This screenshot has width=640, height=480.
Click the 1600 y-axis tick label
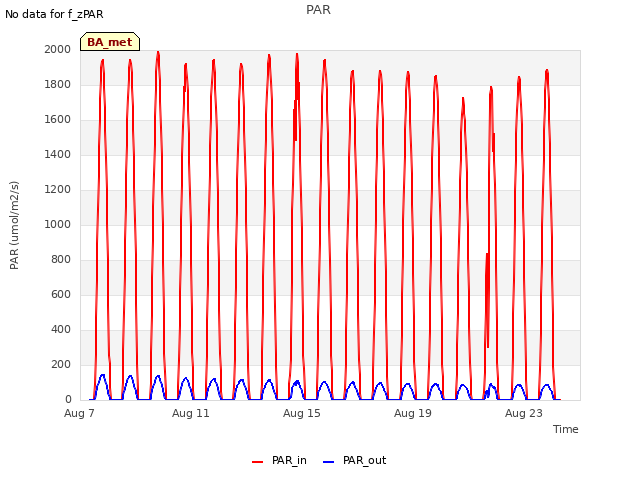point(58,120)
